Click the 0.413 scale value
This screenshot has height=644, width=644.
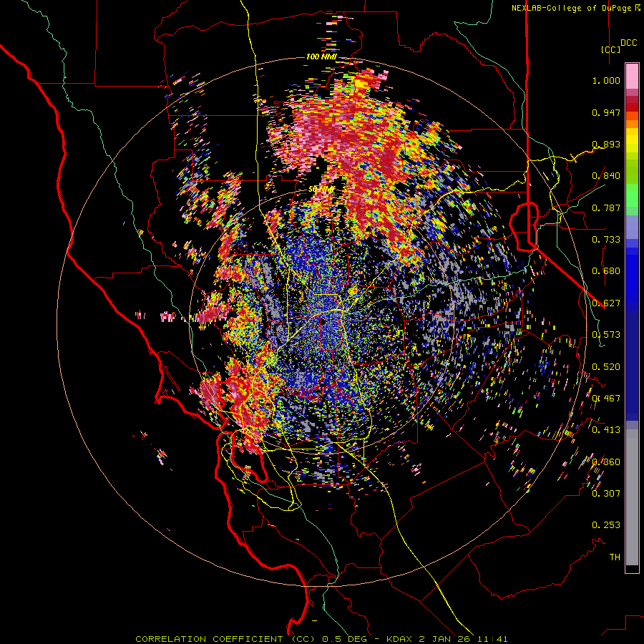pos(606,430)
